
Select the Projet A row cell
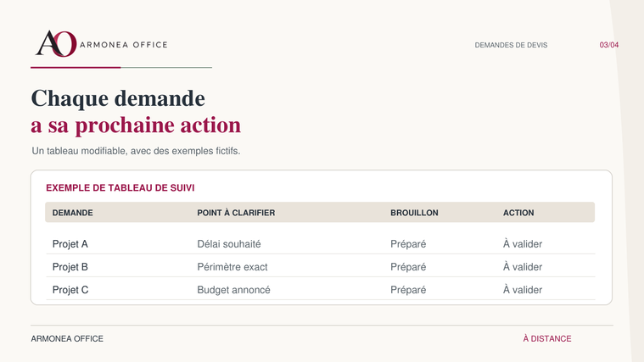(70, 244)
